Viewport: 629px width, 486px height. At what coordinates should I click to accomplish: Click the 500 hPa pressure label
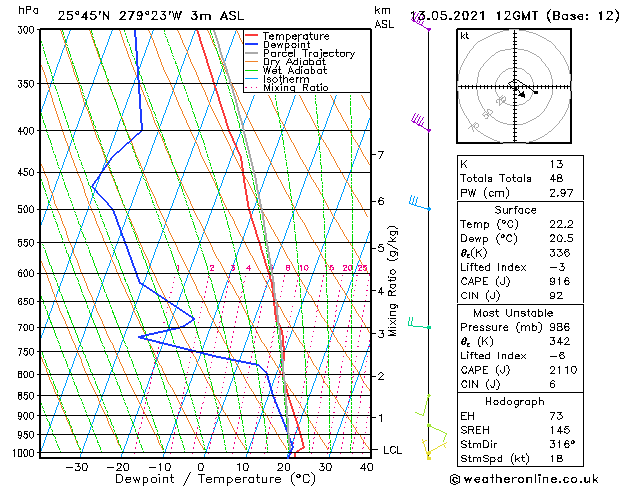coord(26,209)
